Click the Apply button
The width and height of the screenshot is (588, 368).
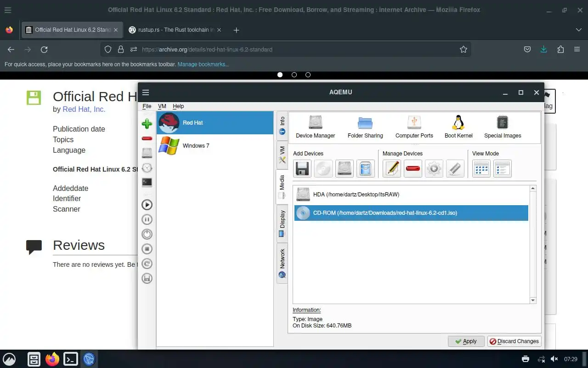pos(466,341)
